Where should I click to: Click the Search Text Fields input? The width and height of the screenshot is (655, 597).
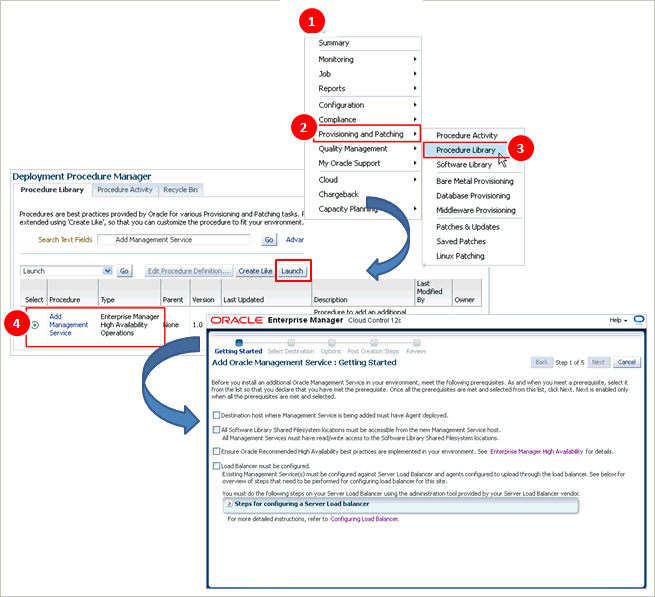(173, 240)
